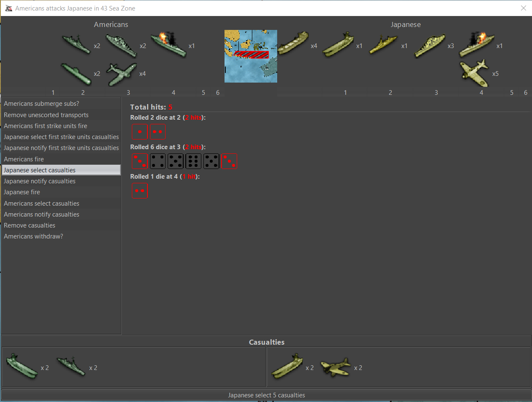Image resolution: width=532 pixels, height=402 pixels.
Task: Click the American destroyer unit icon in the Americans panel
Action: coord(76,45)
